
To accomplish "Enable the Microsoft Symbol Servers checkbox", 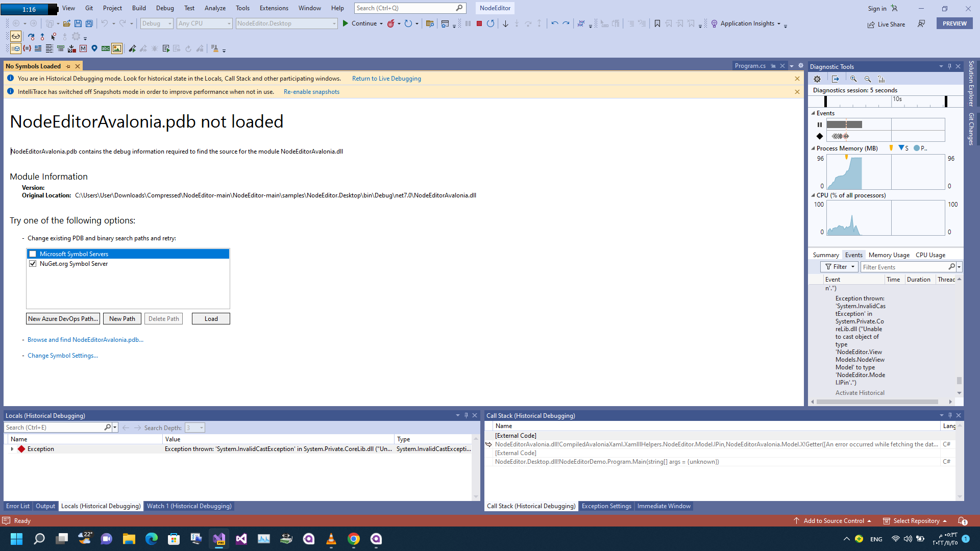I will tap(33, 254).
